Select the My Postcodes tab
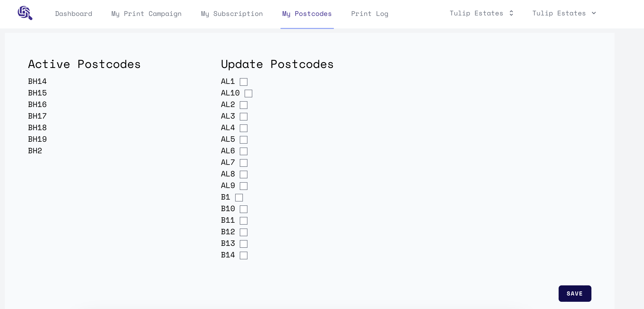 click(307, 14)
